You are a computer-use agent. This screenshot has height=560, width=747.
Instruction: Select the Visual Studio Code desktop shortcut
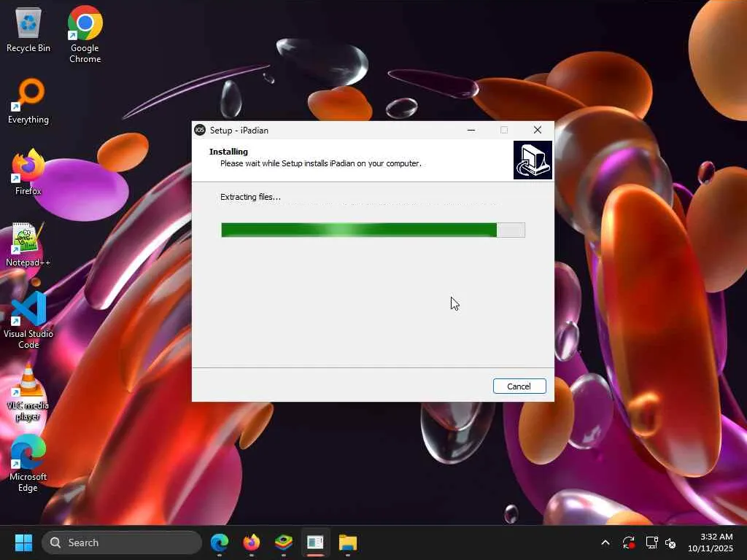click(x=28, y=321)
